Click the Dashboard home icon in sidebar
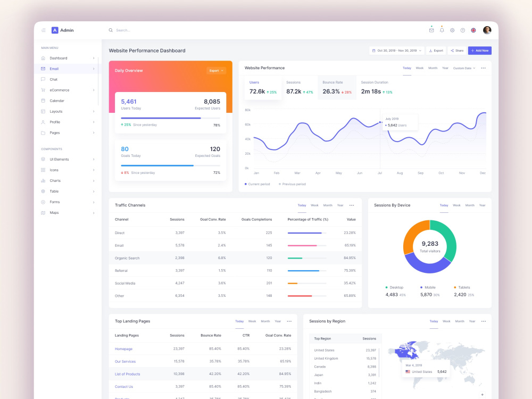Screen dimensions: 532x399 click(x=43, y=58)
